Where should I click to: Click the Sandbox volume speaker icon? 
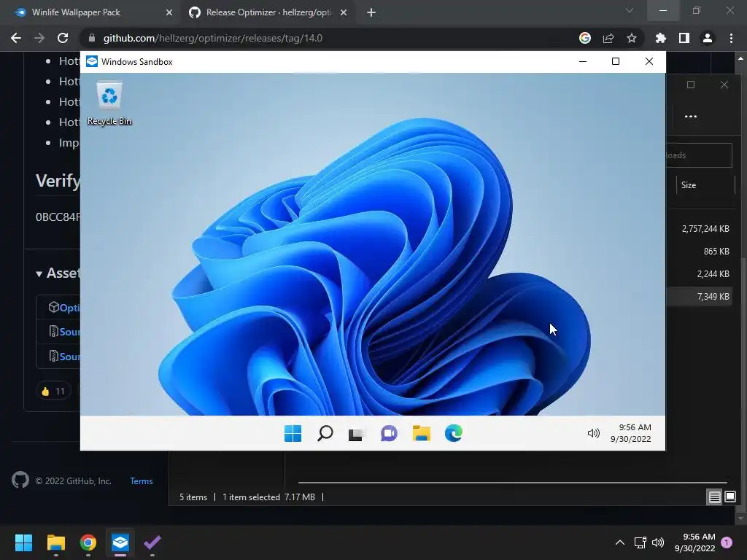(593, 433)
